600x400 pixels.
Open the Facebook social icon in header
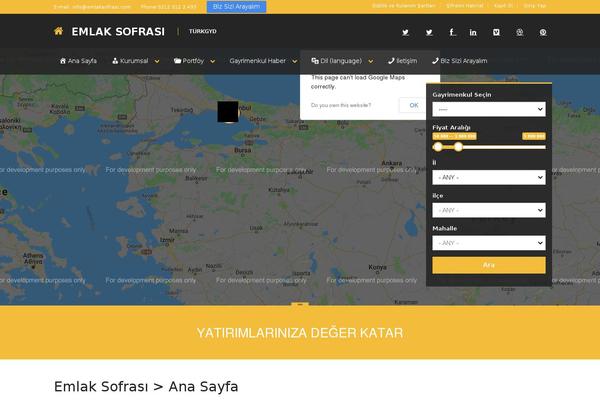point(452,32)
